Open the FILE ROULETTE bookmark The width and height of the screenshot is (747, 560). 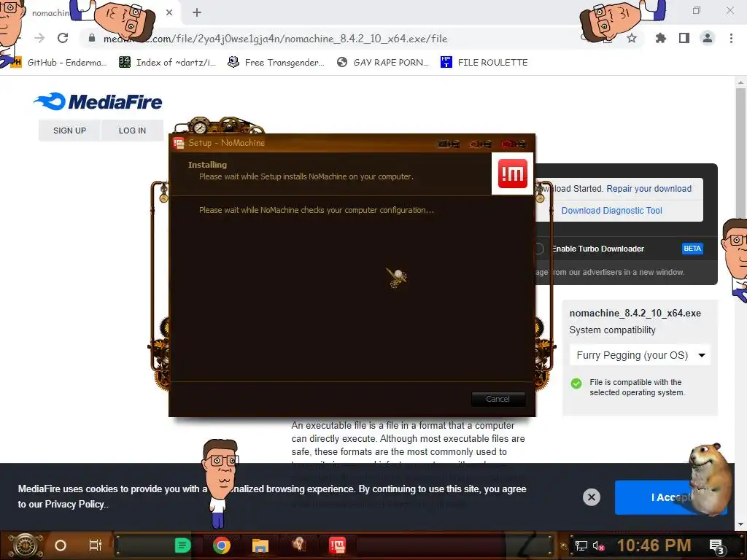click(x=484, y=63)
